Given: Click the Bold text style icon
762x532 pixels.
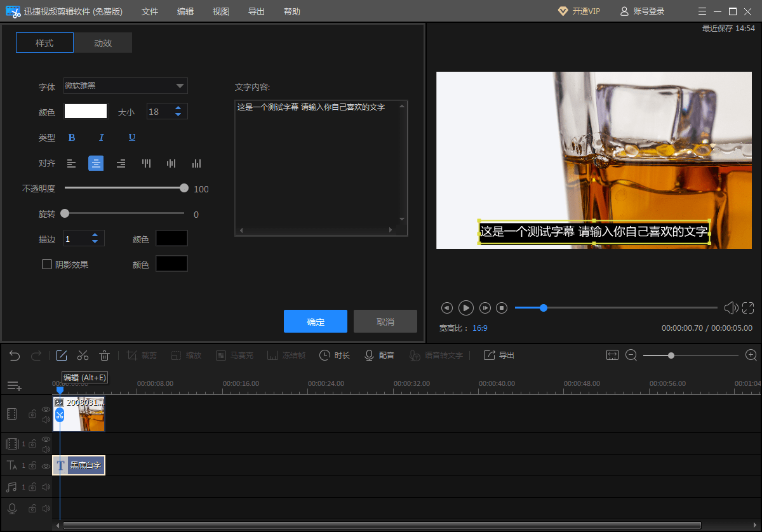Looking at the screenshot, I should 72,138.
